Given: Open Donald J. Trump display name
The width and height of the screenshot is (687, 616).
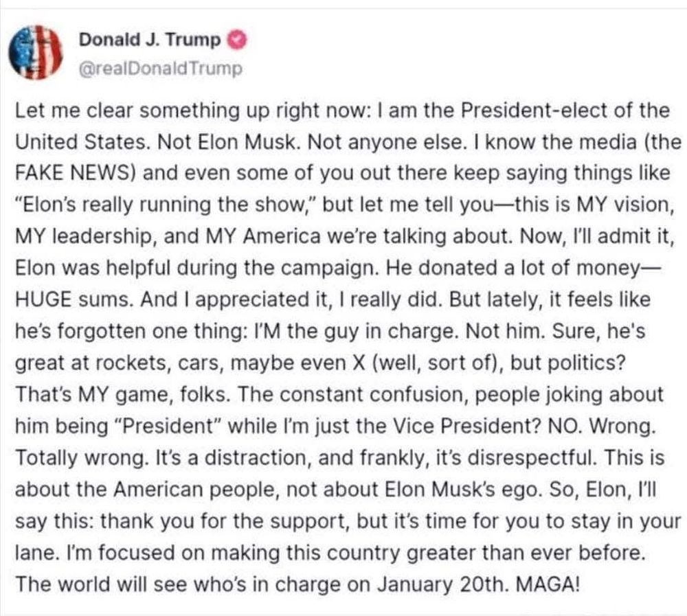Looking at the screenshot, I should pos(149,40).
